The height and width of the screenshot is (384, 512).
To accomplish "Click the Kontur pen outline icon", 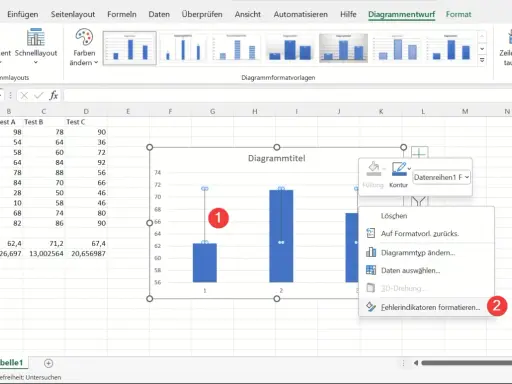I will 399,169.
